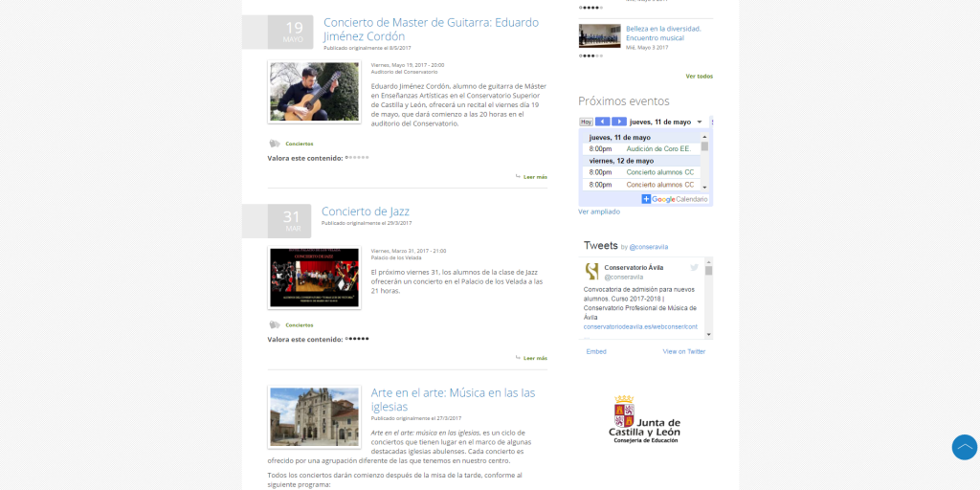This screenshot has height=490, width=980.
Task: Rate Belleza en la diversidad sidebar item
Action: [x=590, y=56]
